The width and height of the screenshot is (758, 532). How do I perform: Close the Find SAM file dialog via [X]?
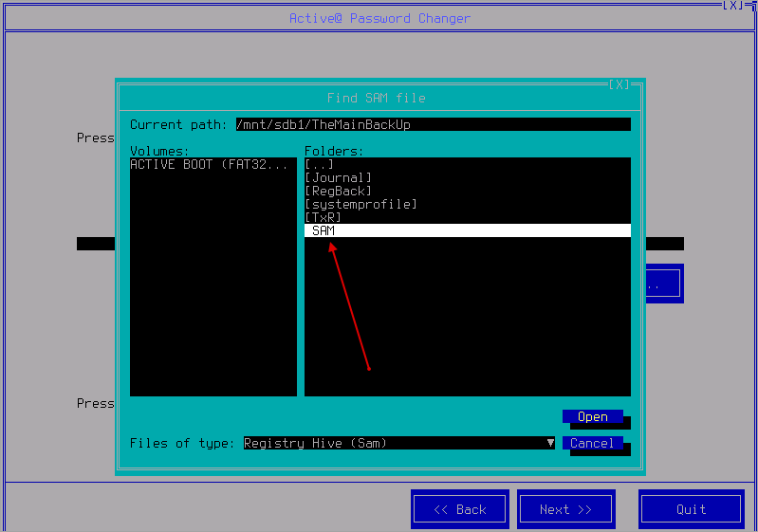pos(619,84)
